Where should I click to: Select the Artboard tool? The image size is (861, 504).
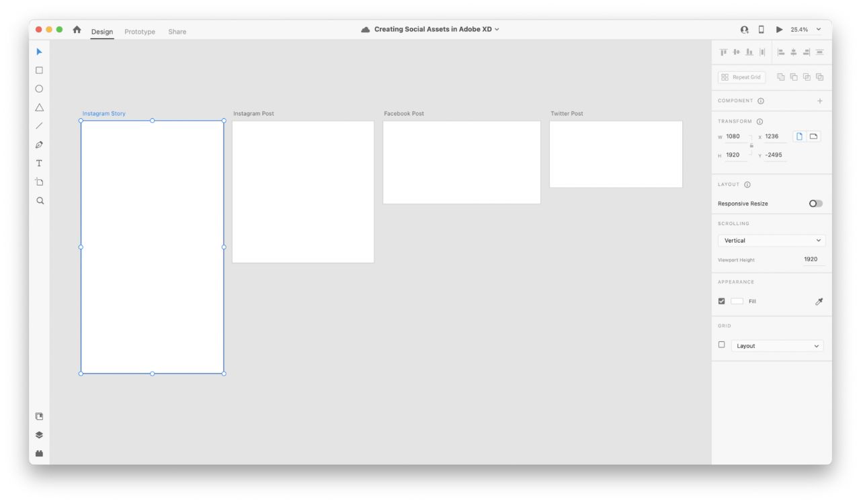point(39,182)
